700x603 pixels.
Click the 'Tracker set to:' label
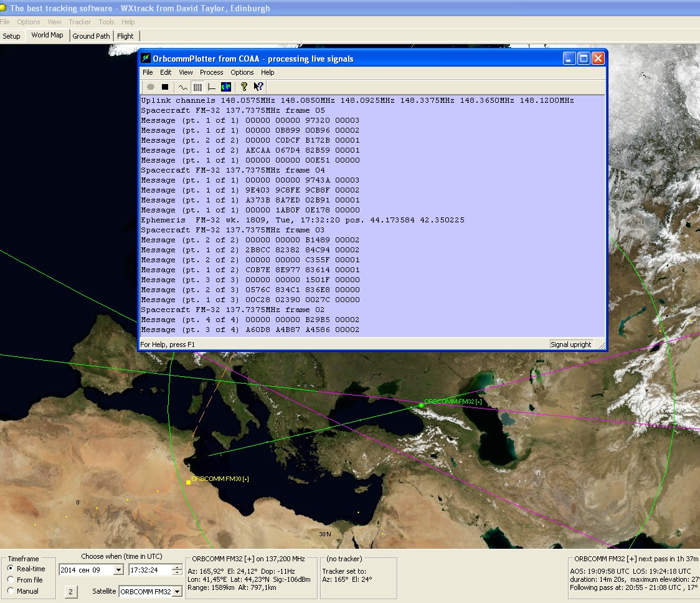coord(344,571)
